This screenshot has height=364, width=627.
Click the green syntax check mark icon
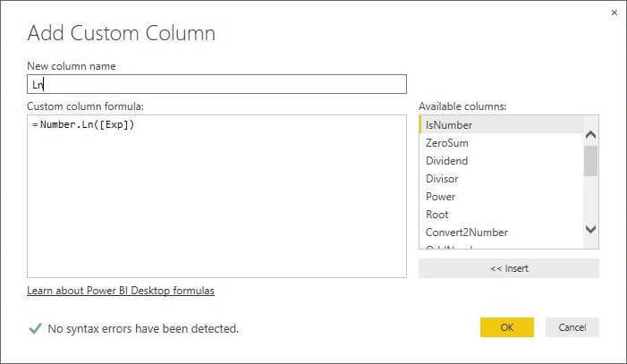point(35,328)
